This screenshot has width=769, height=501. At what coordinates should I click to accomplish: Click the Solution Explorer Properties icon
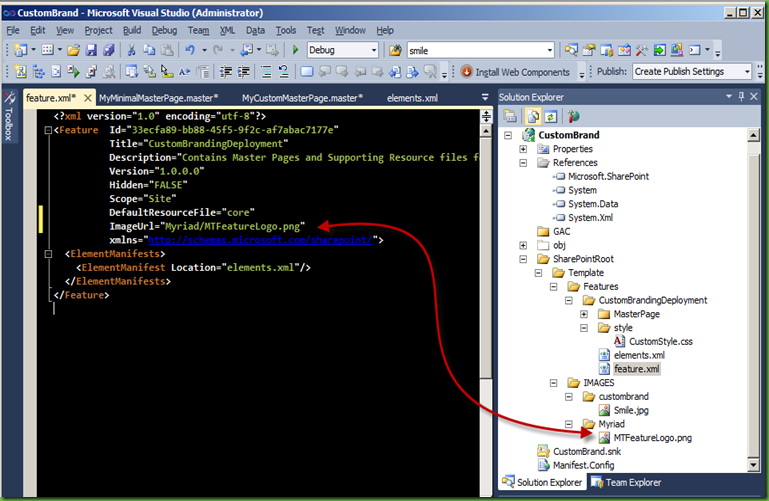[x=510, y=116]
